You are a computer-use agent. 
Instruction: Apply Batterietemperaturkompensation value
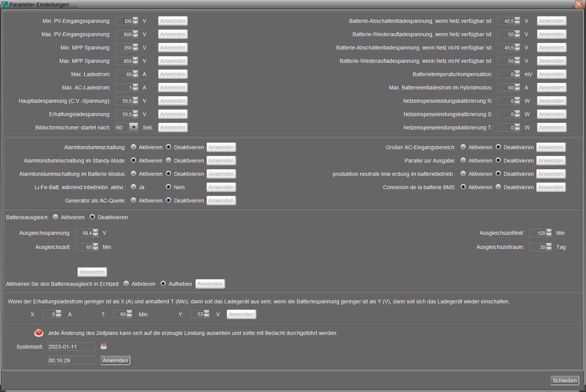(552, 74)
